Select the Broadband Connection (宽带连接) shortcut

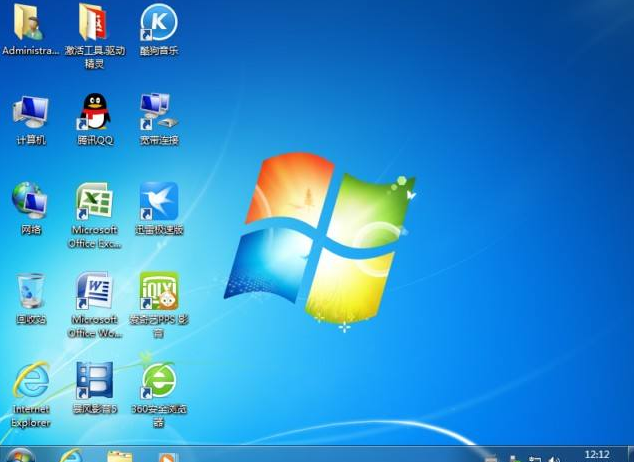(x=158, y=112)
